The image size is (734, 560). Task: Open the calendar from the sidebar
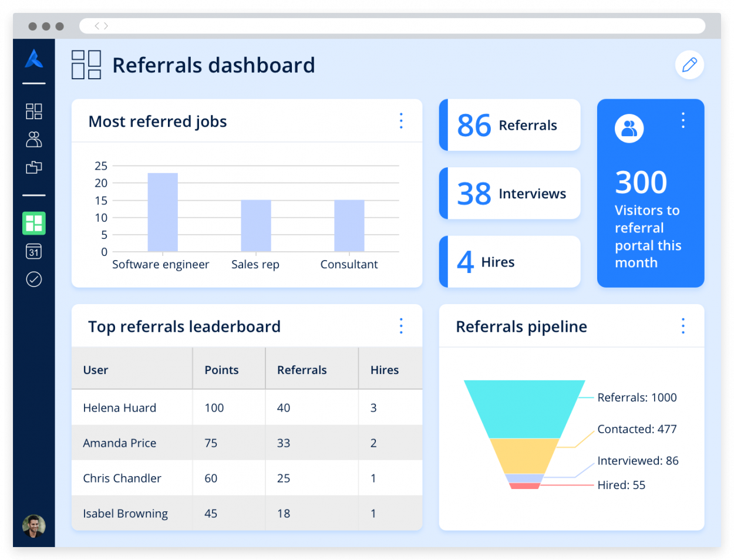pos(33,251)
